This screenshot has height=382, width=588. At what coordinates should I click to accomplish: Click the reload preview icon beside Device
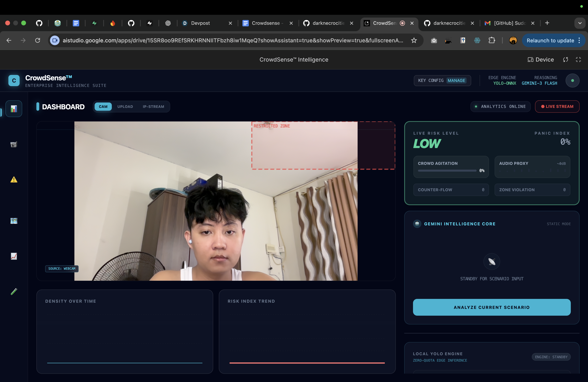pos(566,60)
